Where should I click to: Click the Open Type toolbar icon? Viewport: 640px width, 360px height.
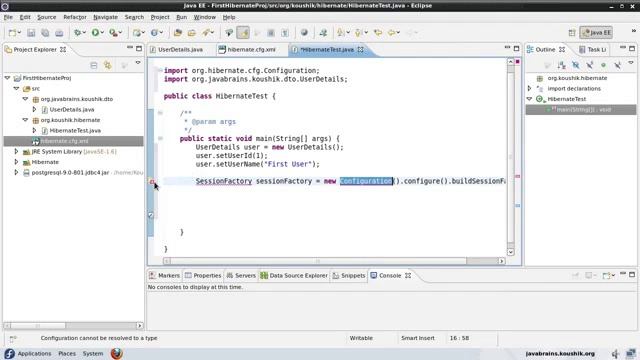(x=178, y=33)
